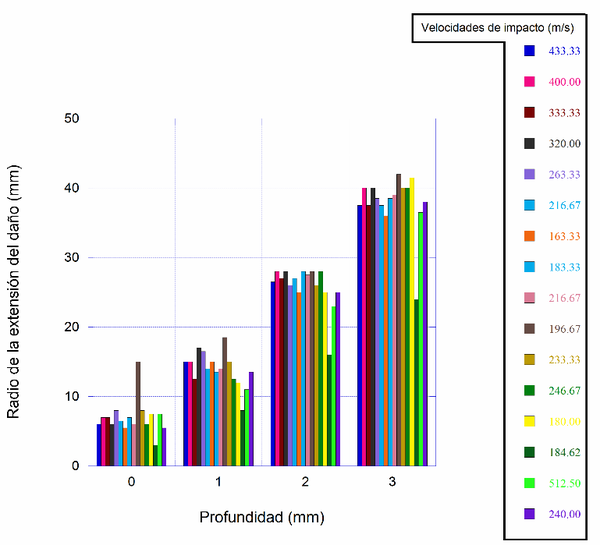
Task: Select the 240.00 legend value label
Action: coord(566,515)
